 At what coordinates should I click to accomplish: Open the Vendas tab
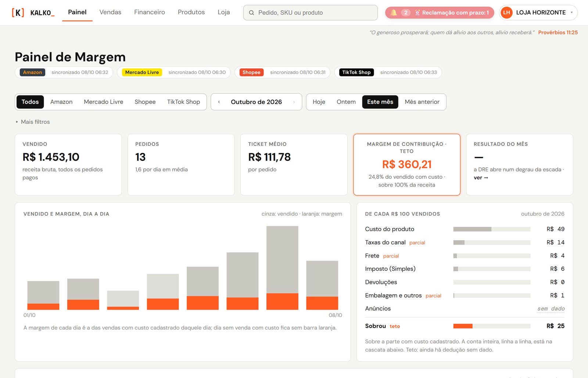tap(110, 12)
